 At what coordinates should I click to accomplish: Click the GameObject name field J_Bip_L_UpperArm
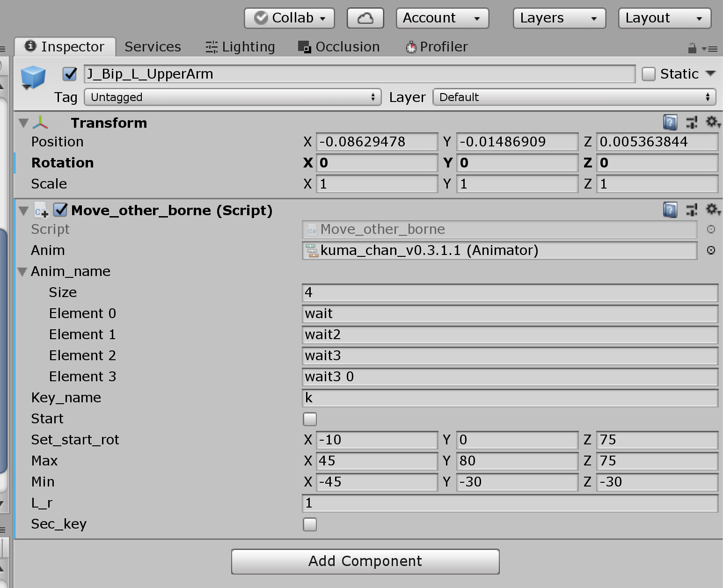[x=359, y=74]
